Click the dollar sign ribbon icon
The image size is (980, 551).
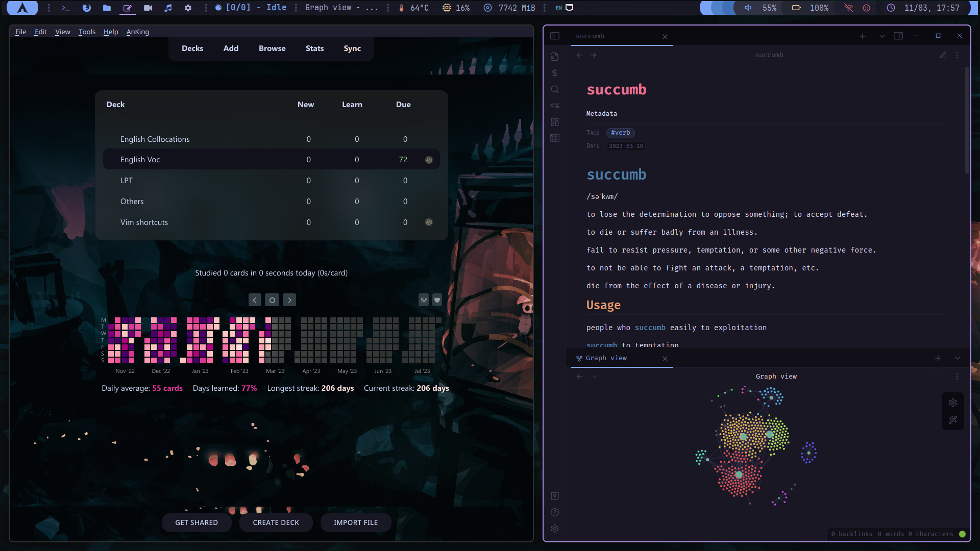[555, 73]
